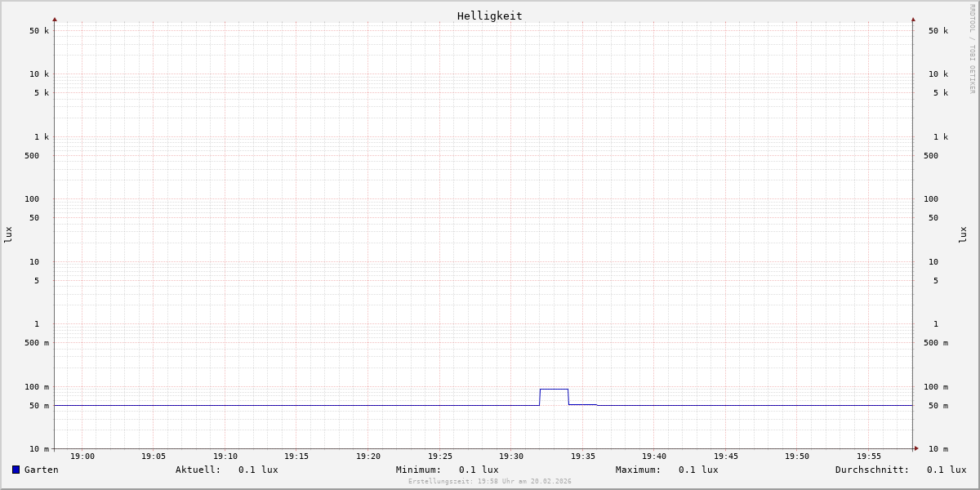Select the Minimum 0.1 lux value
This screenshot has width=980, height=490.
point(479,470)
